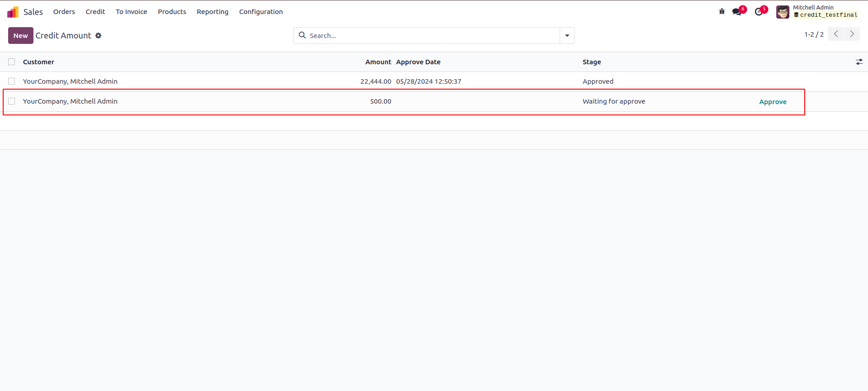Image resolution: width=868 pixels, height=391 pixels.
Task: Open the Configuration dropdown menu
Action: pyautogui.click(x=261, y=12)
